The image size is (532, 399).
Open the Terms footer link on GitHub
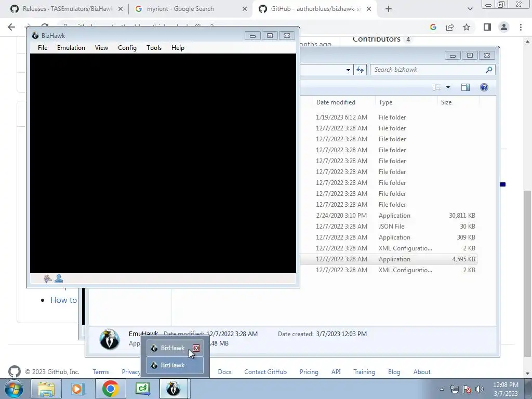(x=101, y=372)
